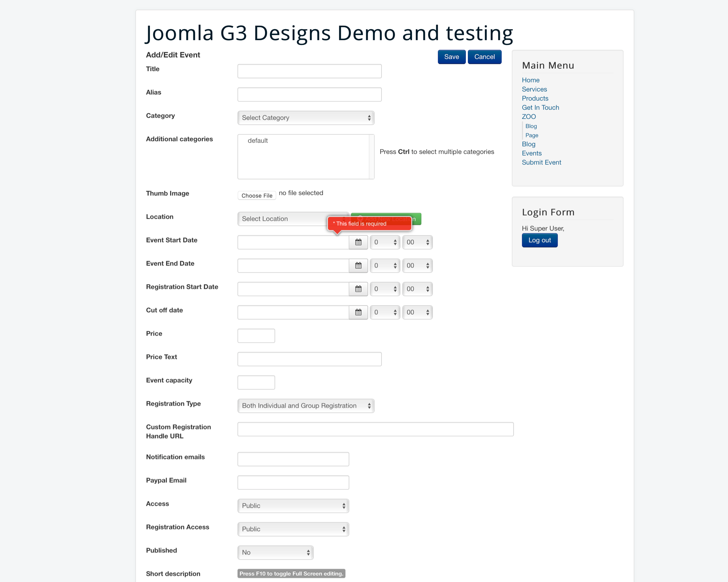The height and width of the screenshot is (582, 728).
Task: Open Cut off date hour dropdown
Action: tap(385, 312)
